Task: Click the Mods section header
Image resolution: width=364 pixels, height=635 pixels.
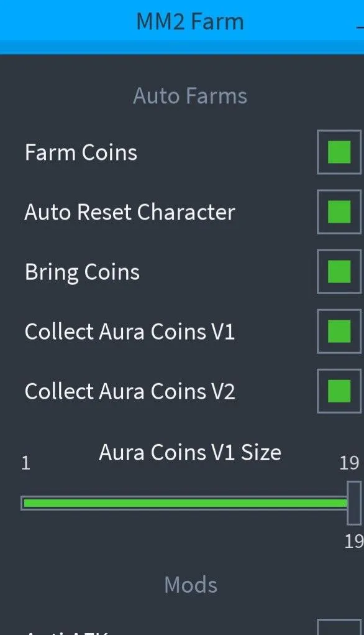Action: [191, 585]
